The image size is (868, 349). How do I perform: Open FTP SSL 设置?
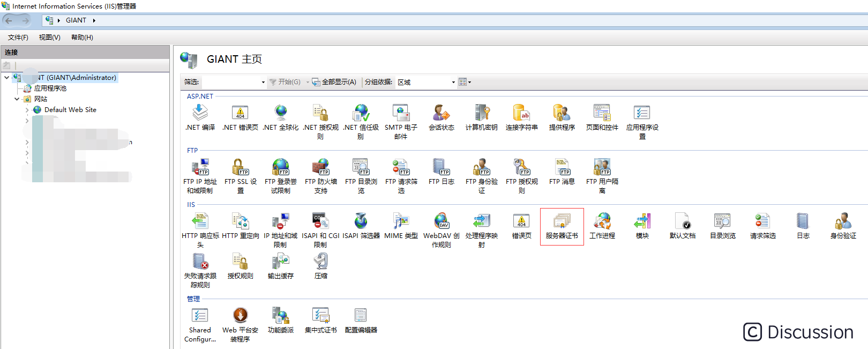tap(240, 176)
